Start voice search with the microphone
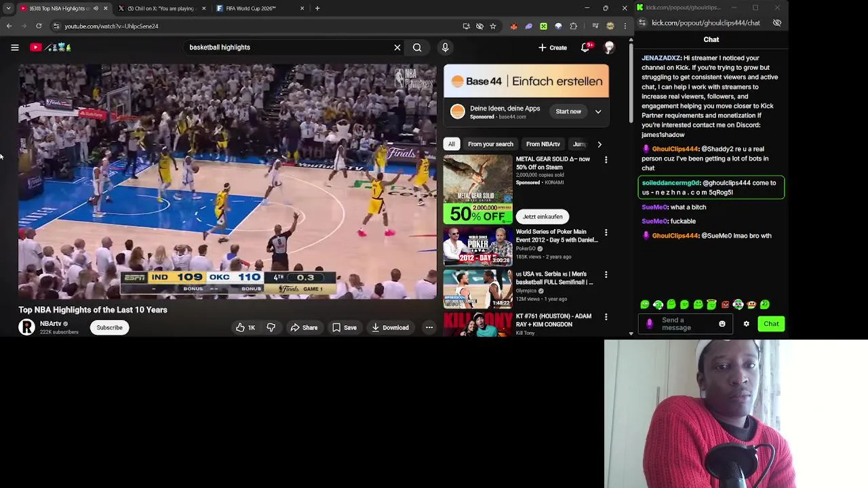 coord(445,47)
